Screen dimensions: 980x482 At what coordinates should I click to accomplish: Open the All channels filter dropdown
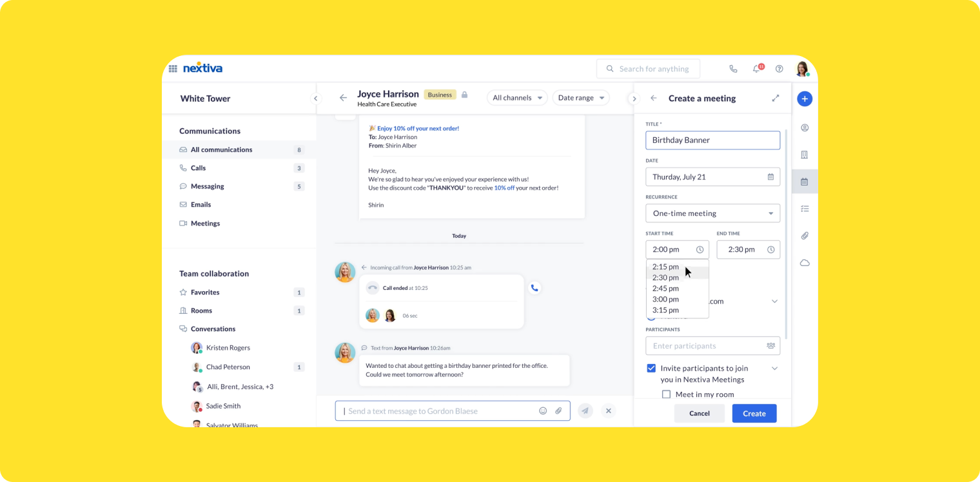click(517, 97)
